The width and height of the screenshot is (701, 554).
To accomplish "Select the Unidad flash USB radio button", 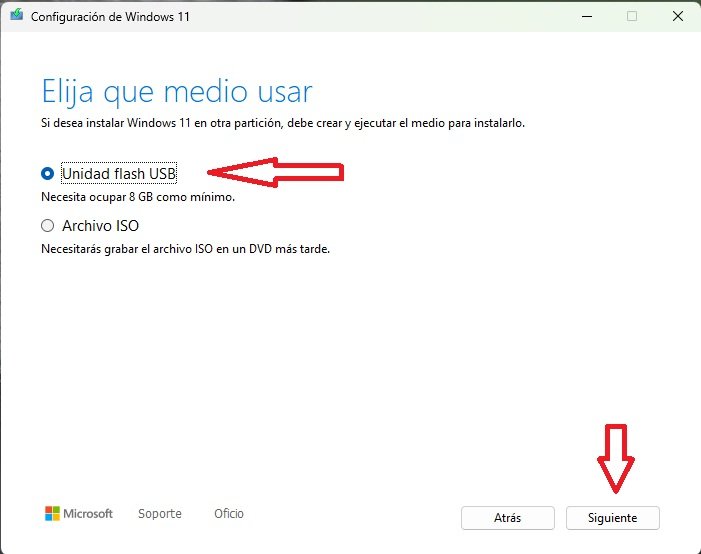I will pyautogui.click(x=47, y=173).
